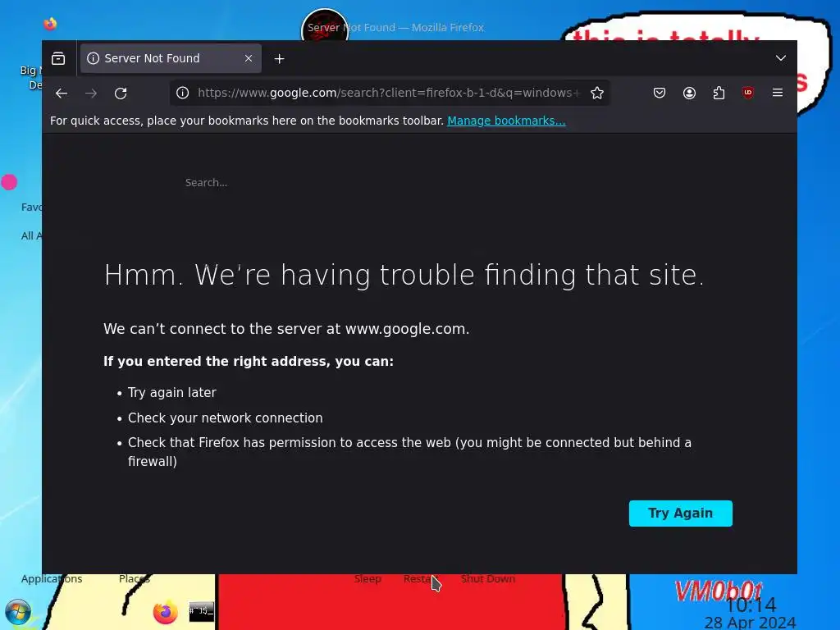Click the google.com URL address field
Image resolution: width=840 pixels, height=630 pixels.
(x=388, y=93)
